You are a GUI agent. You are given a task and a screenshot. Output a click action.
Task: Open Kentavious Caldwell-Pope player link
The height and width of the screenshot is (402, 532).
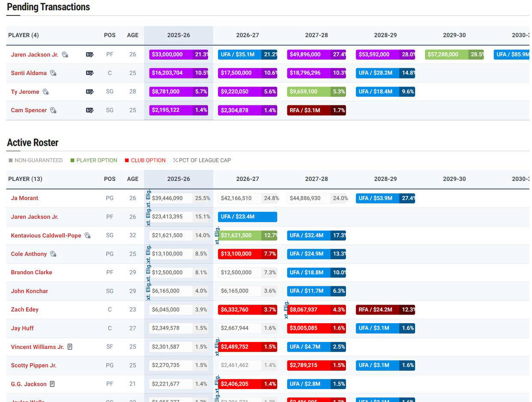(46, 235)
